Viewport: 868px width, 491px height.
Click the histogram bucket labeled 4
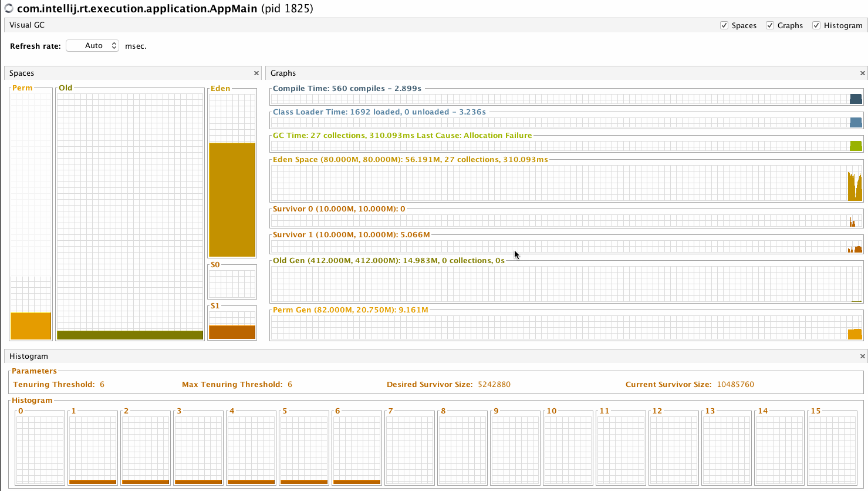pos(251,449)
